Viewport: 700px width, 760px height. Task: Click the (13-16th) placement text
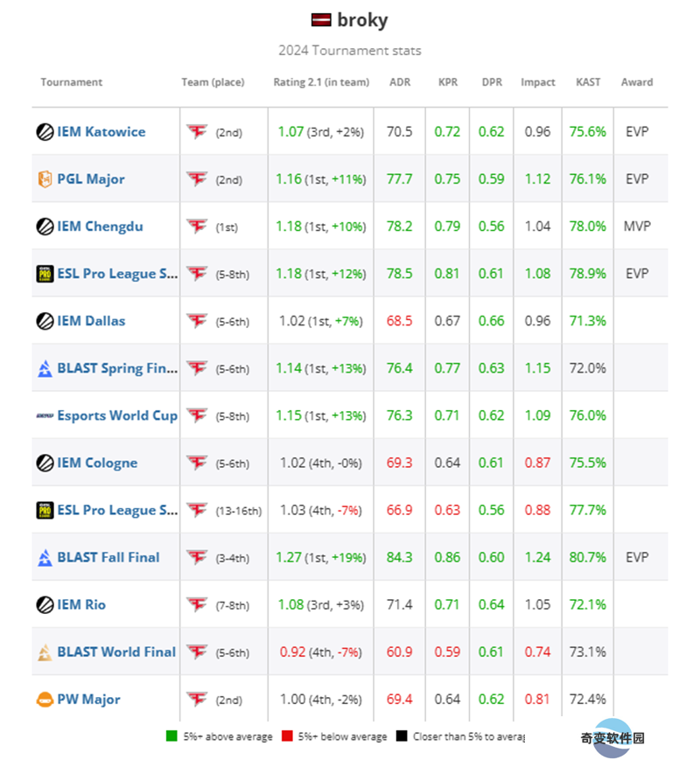pos(239,511)
